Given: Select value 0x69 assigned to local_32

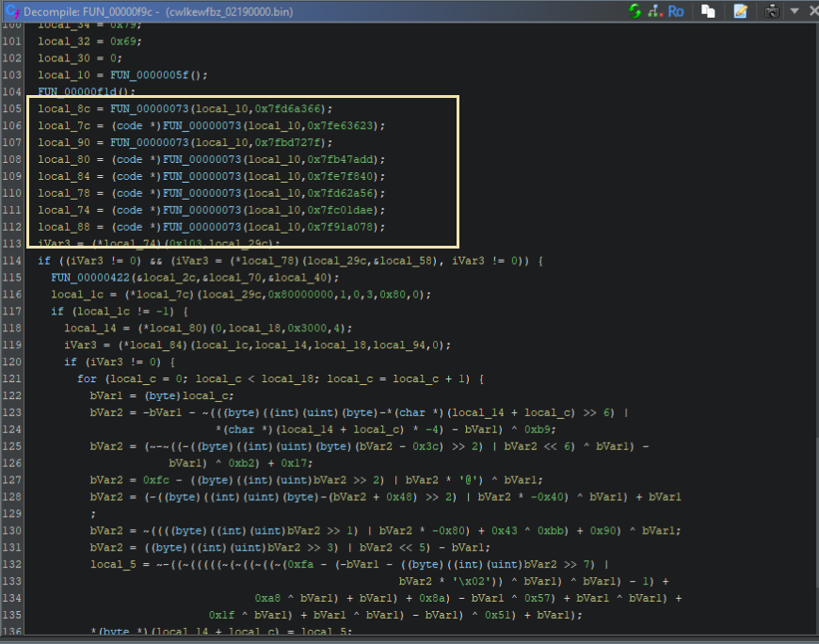Looking at the screenshot, I should click(x=123, y=41).
